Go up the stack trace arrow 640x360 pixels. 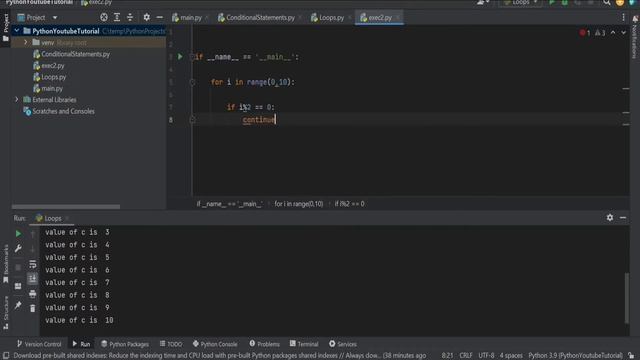[33, 234]
